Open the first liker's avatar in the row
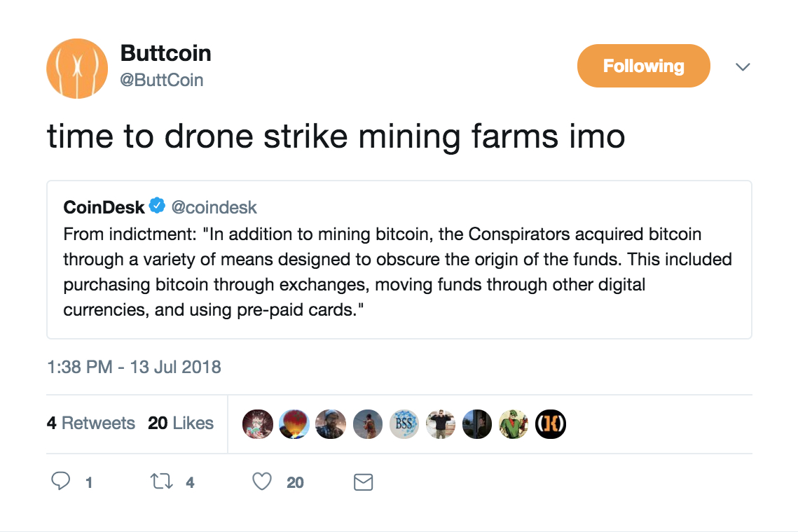 [x=257, y=423]
